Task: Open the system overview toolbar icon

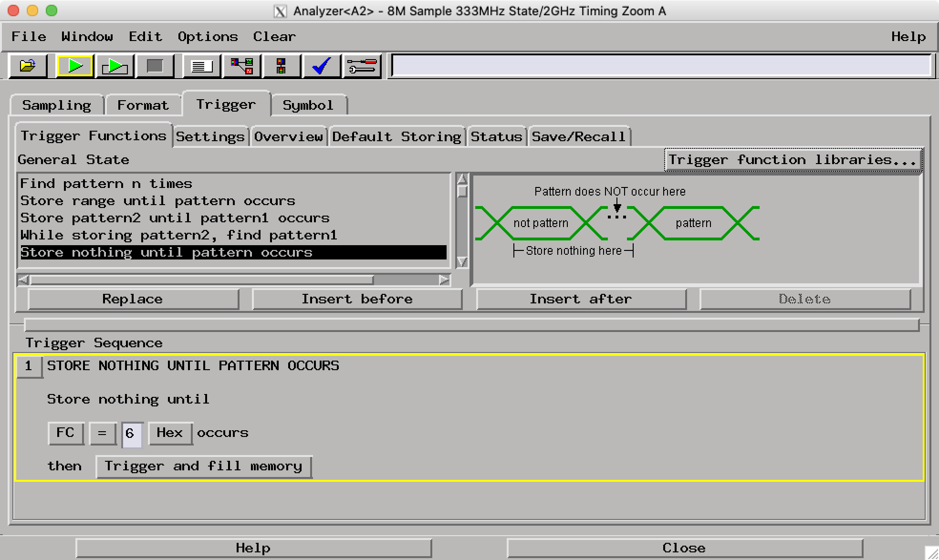Action: [241, 66]
